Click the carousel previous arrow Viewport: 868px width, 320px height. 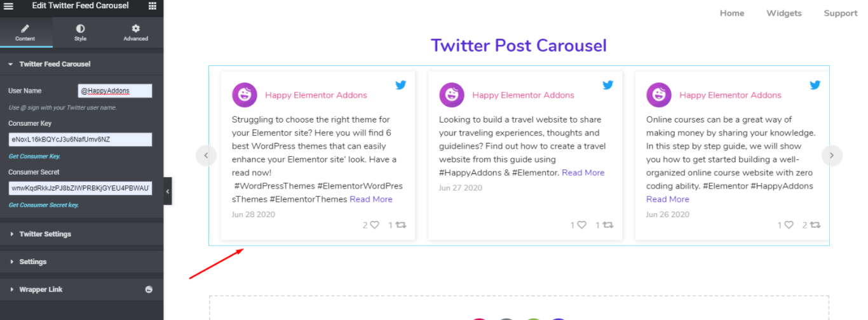206,156
